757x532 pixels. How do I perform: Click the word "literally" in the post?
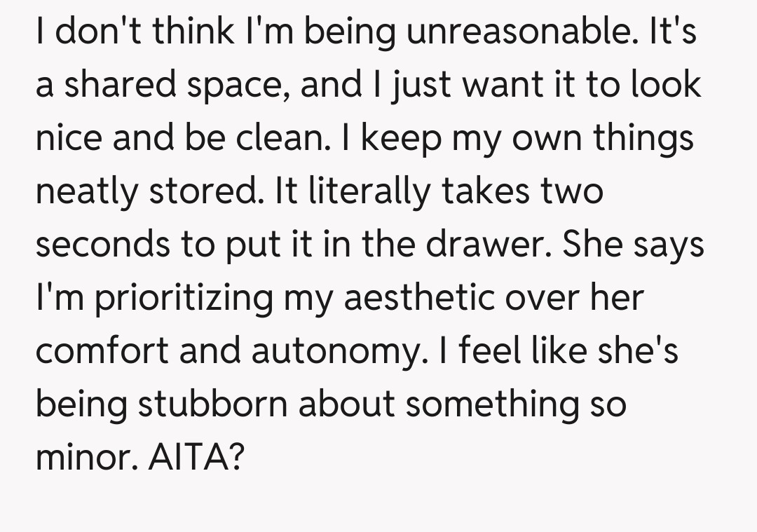point(367,192)
